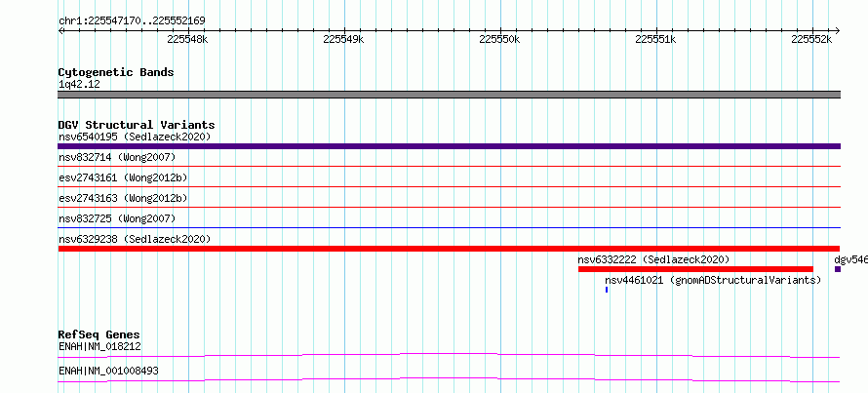
Task: Select the red nsv6332222 variant bar
Action: (x=695, y=269)
